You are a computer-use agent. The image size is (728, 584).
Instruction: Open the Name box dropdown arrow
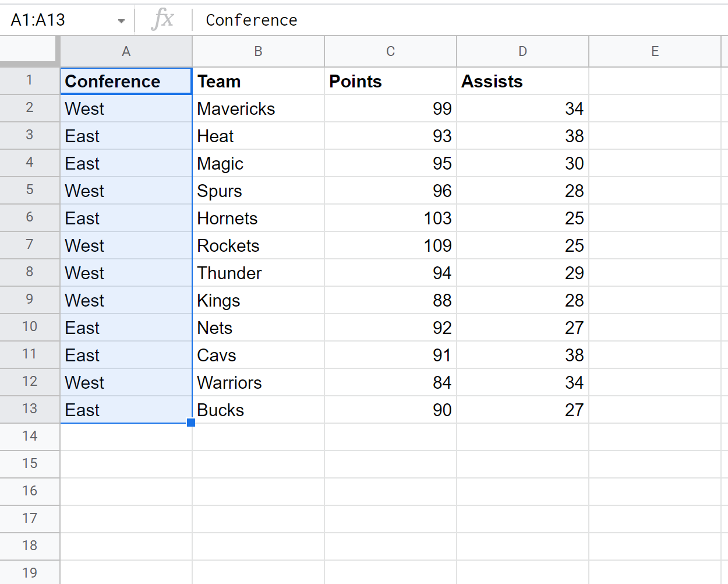(121, 21)
